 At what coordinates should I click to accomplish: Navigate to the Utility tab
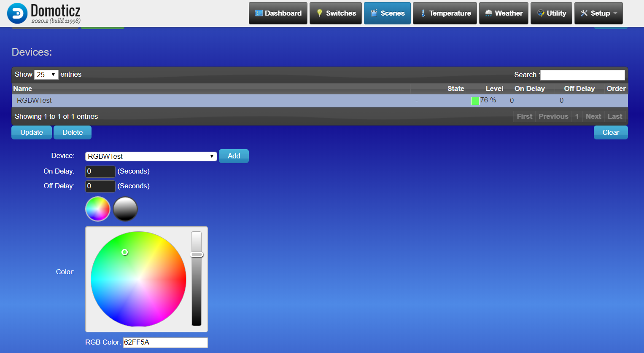pos(551,13)
